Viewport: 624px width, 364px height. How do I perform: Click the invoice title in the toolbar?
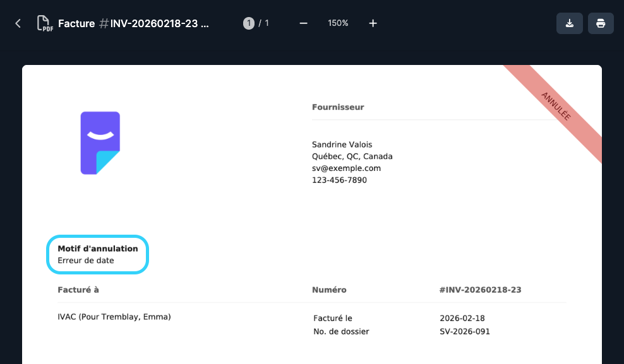click(133, 24)
